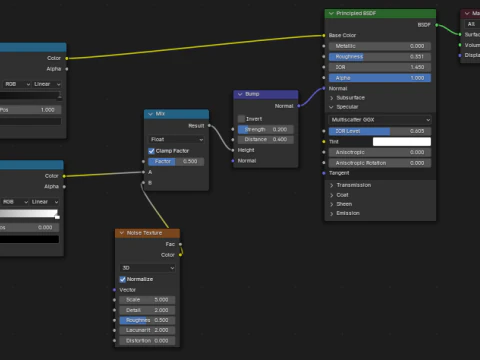Click the black color swatch in lower color ramp
The height and width of the screenshot is (360, 480).
click(29, 239)
